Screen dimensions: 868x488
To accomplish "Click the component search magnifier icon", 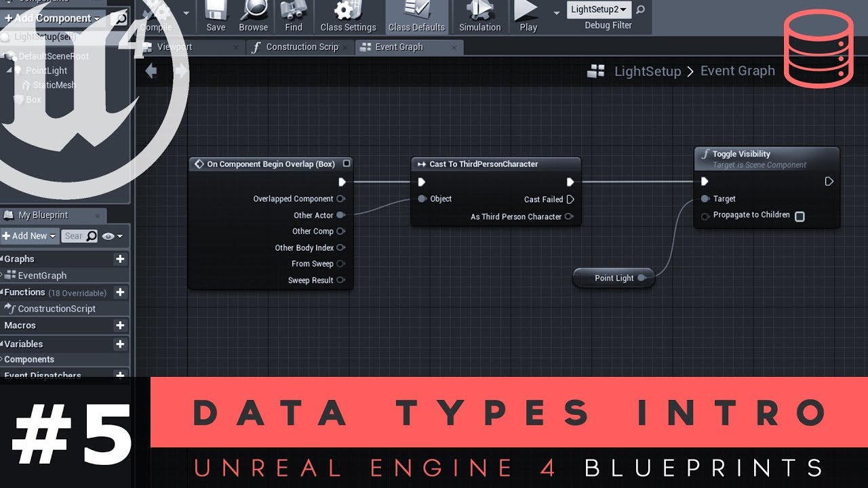I will [x=121, y=19].
